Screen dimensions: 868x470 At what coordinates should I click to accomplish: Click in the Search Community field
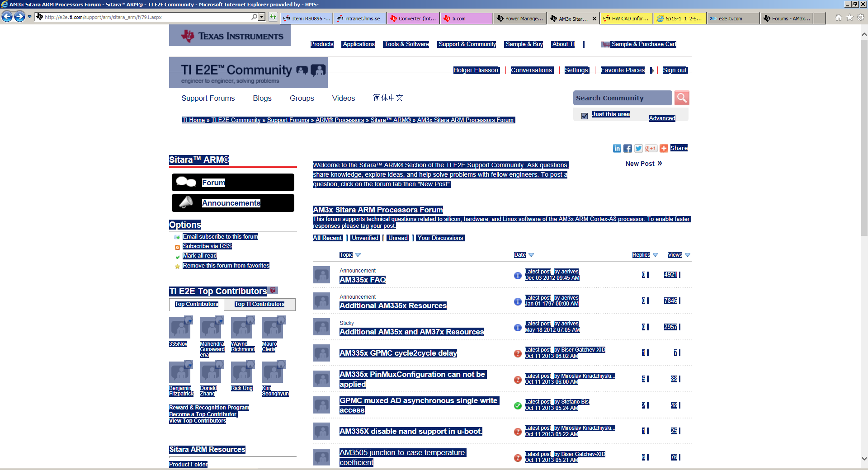[623, 98]
